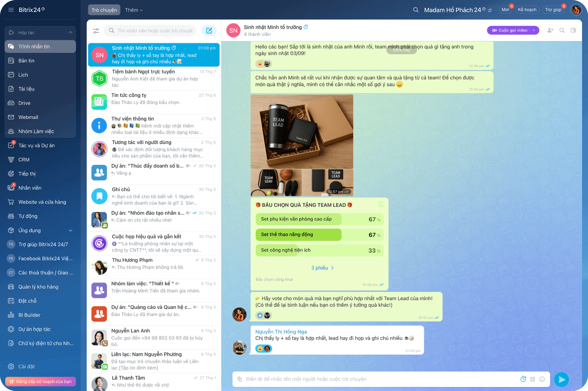Click the add member icon in chat header
This screenshot has height=391, width=588.
[550, 30]
